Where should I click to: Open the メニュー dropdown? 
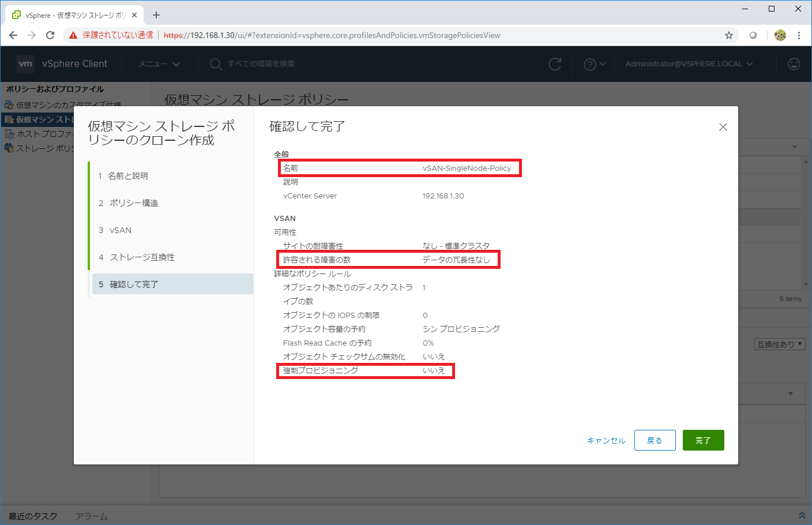coord(159,64)
